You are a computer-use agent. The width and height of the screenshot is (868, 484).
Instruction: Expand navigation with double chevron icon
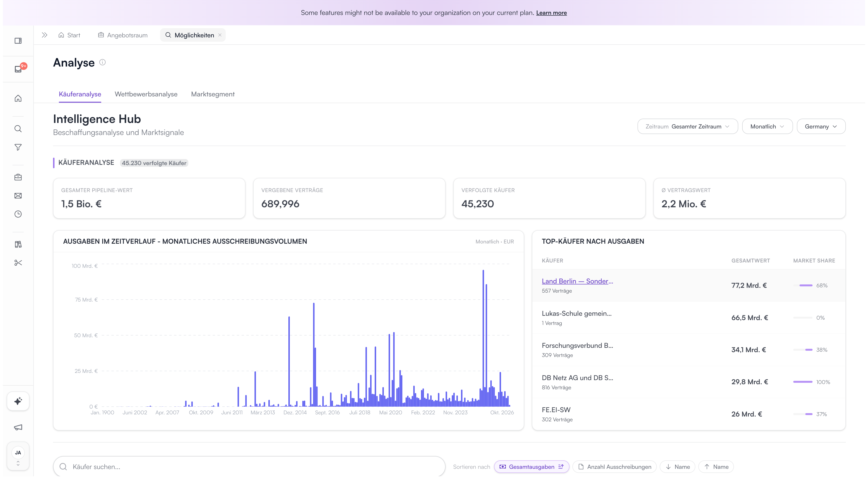(x=44, y=35)
